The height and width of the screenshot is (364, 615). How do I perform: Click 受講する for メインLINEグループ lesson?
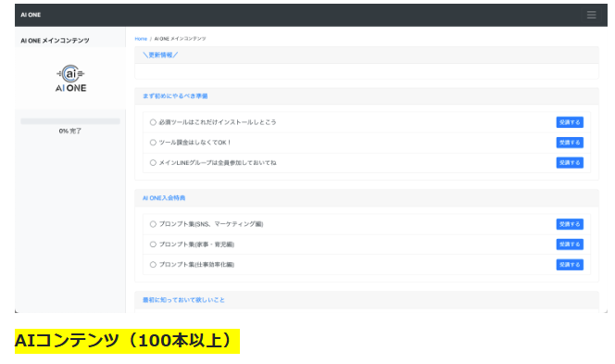(570, 162)
